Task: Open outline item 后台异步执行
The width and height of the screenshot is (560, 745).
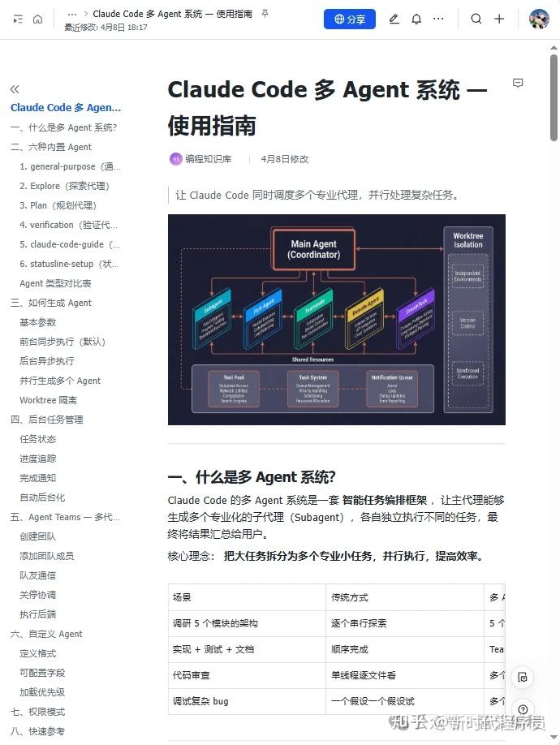Action: point(47,361)
